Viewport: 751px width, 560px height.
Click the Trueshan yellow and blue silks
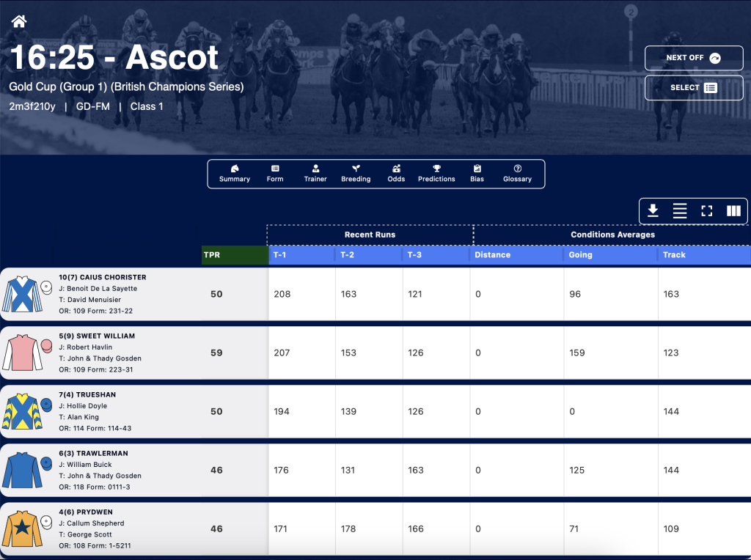click(22, 411)
